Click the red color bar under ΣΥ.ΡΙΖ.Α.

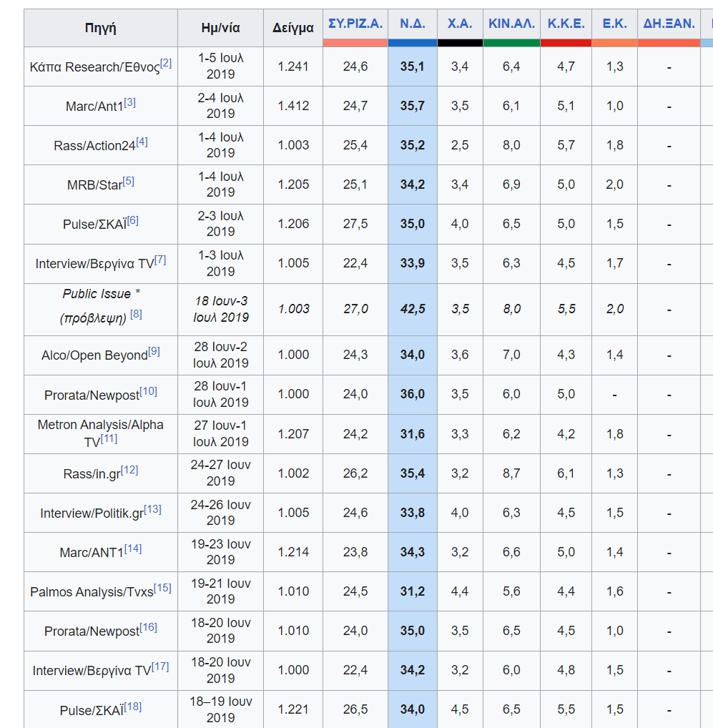pyautogui.click(x=355, y=43)
